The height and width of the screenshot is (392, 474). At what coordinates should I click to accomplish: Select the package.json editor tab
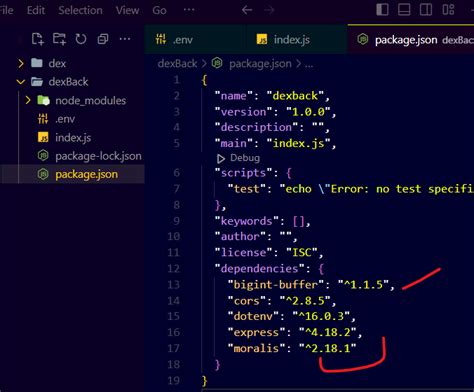(x=411, y=40)
